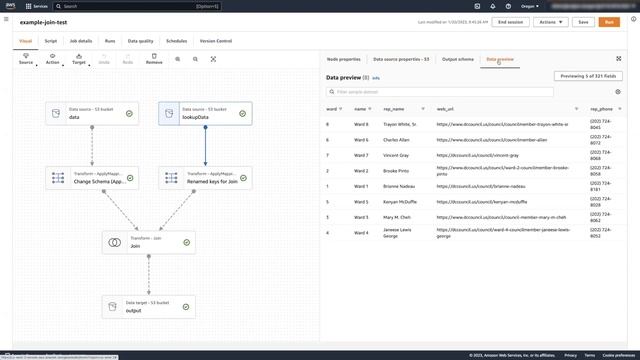Open the notifications bell

pyautogui.click(x=493, y=6)
